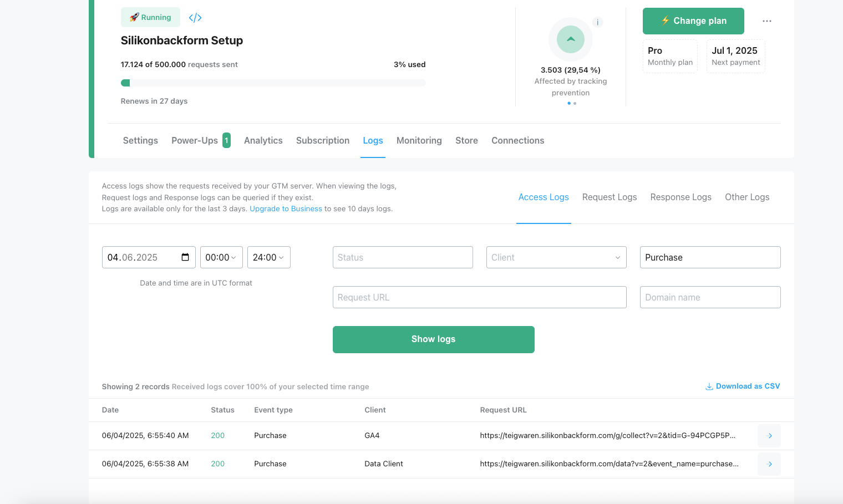Open details arrow for GA4 log row
The image size is (843, 504).
coord(769,436)
